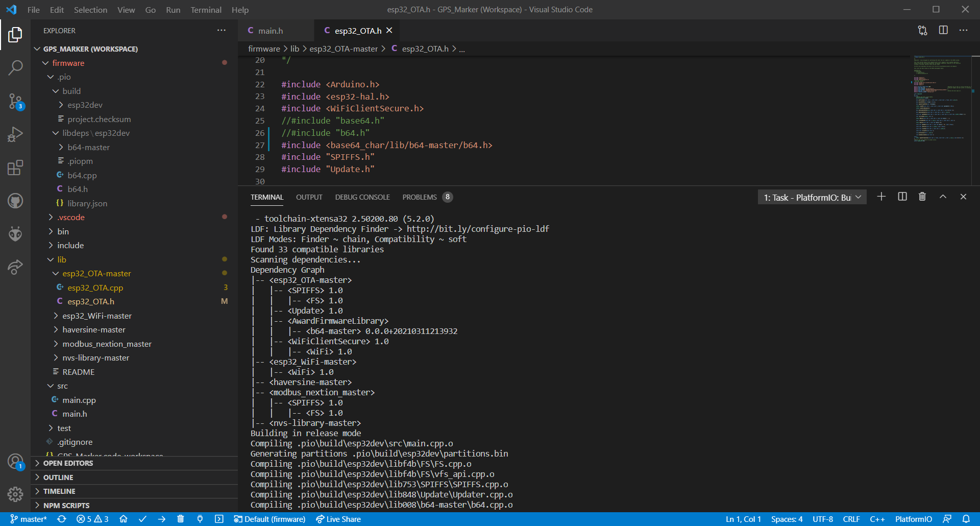
Task: Open the Terminal menu
Action: pos(206,10)
